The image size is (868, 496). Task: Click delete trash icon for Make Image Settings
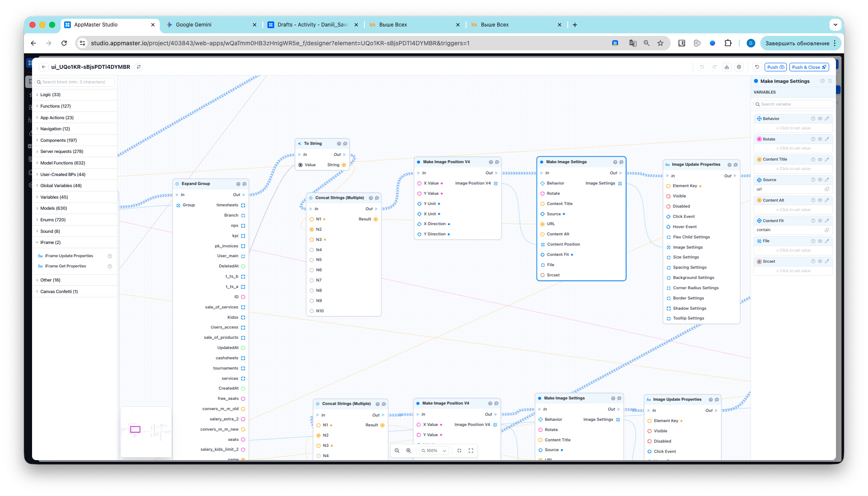coord(830,81)
